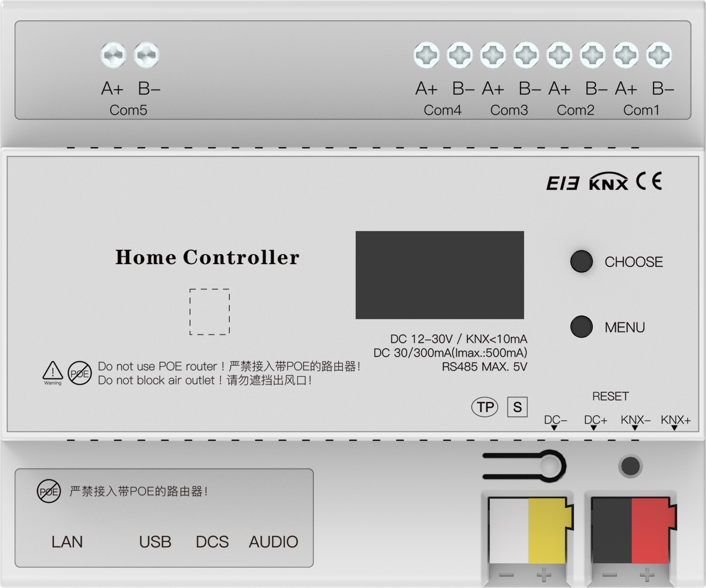Click the AUDIO port label
This screenshot has height=588, width=706.
(274, 542)
